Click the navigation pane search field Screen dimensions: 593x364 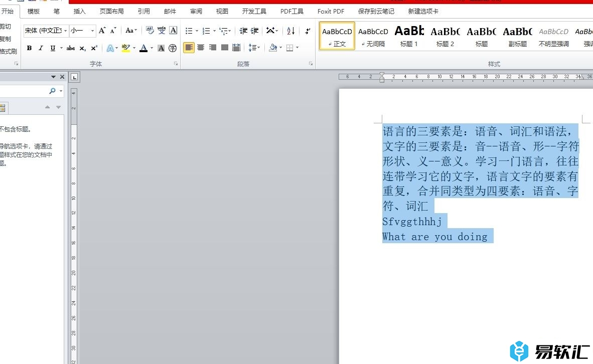pos(25,91)
